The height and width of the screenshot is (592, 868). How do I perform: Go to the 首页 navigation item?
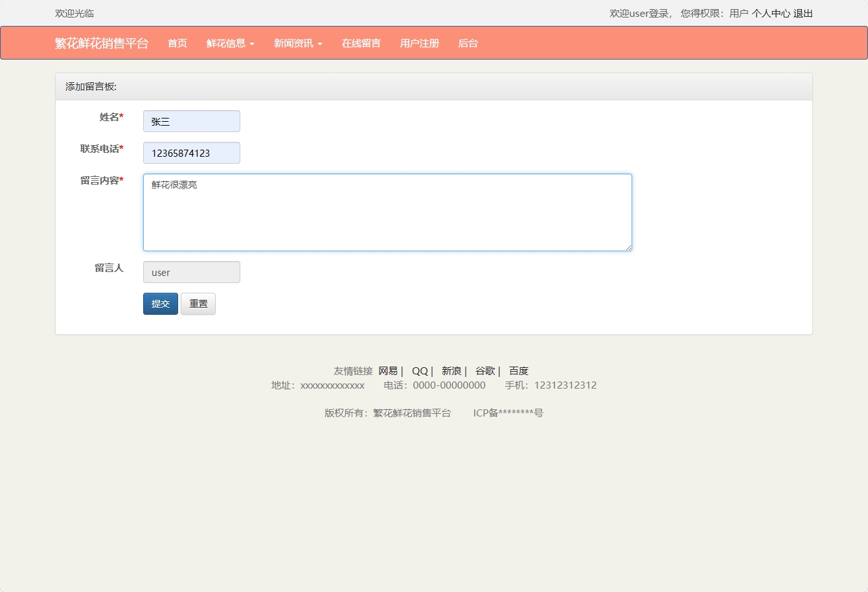coord(177,43)
